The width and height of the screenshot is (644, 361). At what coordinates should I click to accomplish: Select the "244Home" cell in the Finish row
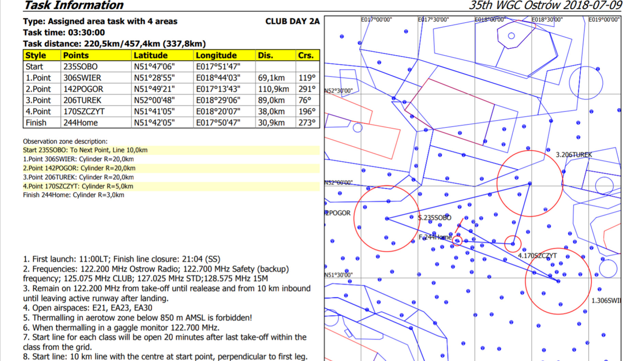click(81, 123)
